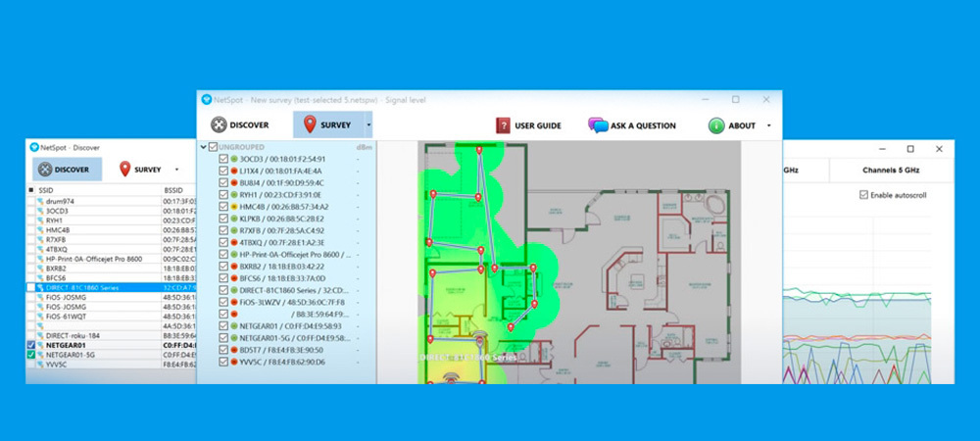Uncheck the R7XFB checkbox in the Survey list

coord(223,230)
